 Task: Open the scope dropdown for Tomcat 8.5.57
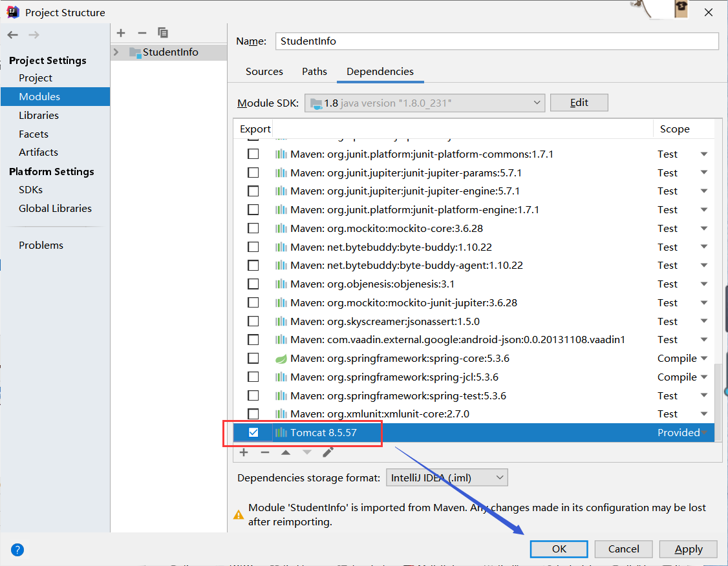704,432
